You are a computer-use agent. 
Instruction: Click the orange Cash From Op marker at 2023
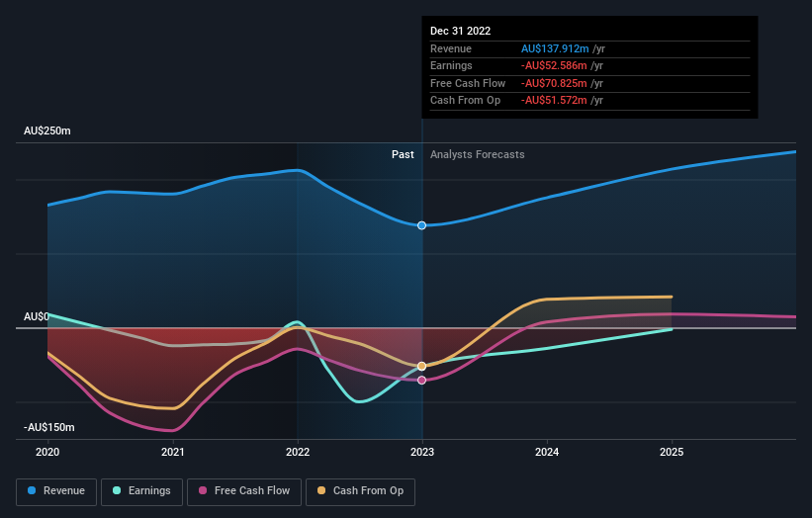coord(421,366)
